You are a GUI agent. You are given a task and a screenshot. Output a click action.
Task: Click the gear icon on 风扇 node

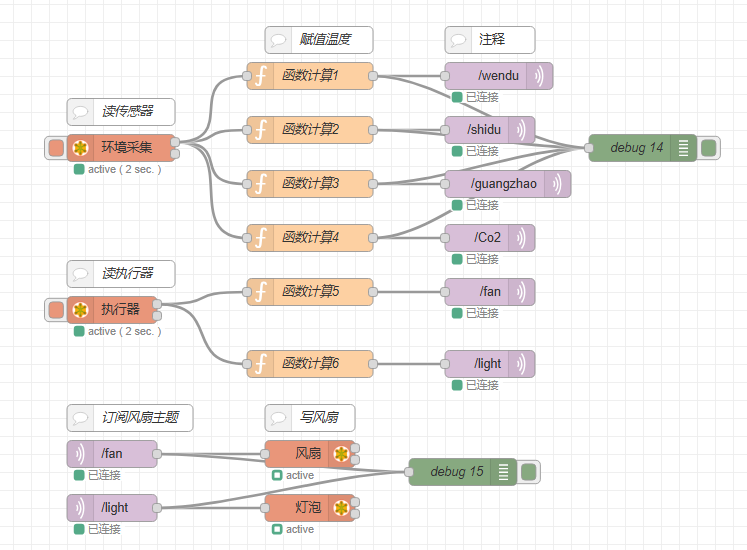coord(341,454)
